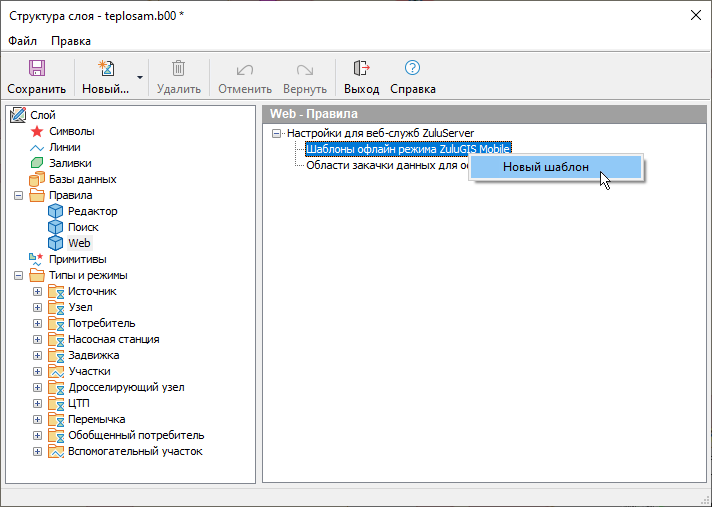Viewport: 712px width, 507px height.
Task: Open dropdown arrow next to Новый button
Action: [x=140, y=77]
